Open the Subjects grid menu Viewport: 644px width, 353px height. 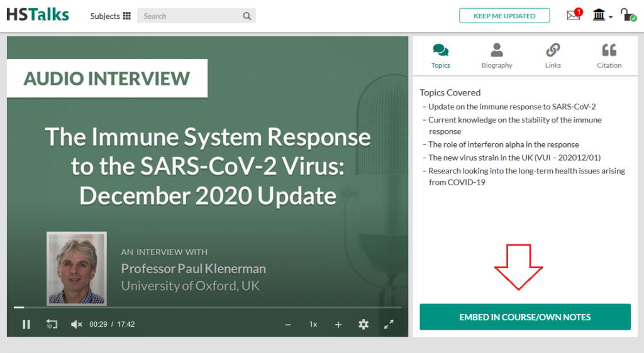point(111,16)
